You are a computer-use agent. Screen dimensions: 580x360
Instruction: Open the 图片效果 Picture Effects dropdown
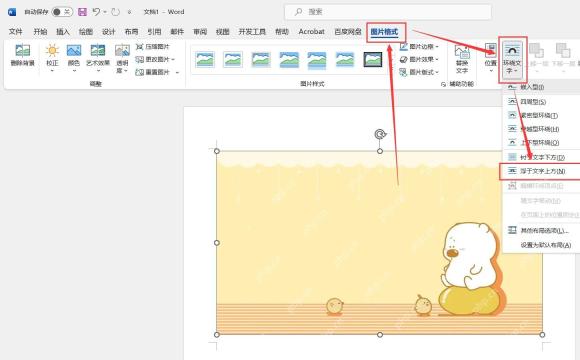point(419,59)
